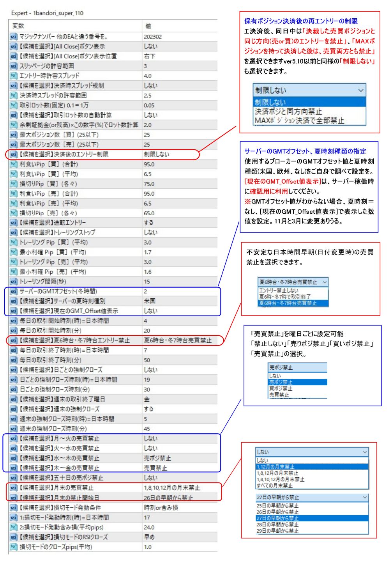Click the icon beside 損切モード発動条件 row

click(13, 508)
